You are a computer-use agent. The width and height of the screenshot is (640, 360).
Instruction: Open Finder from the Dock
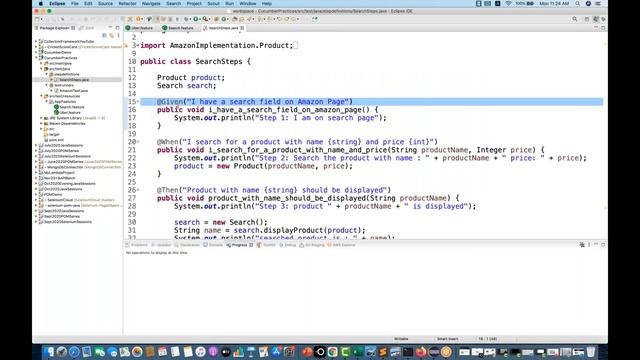[49, 351]
